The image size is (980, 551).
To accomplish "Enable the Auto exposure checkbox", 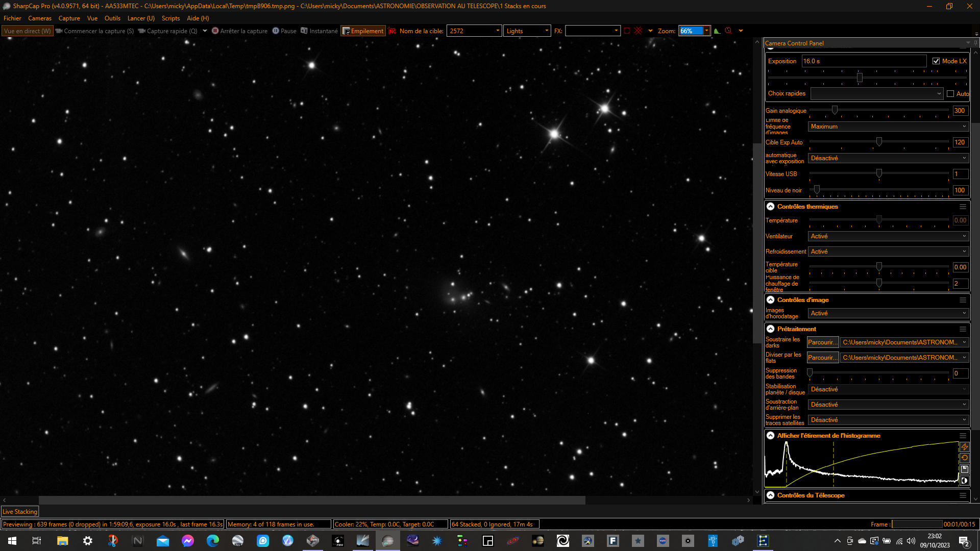I will 950,94.
